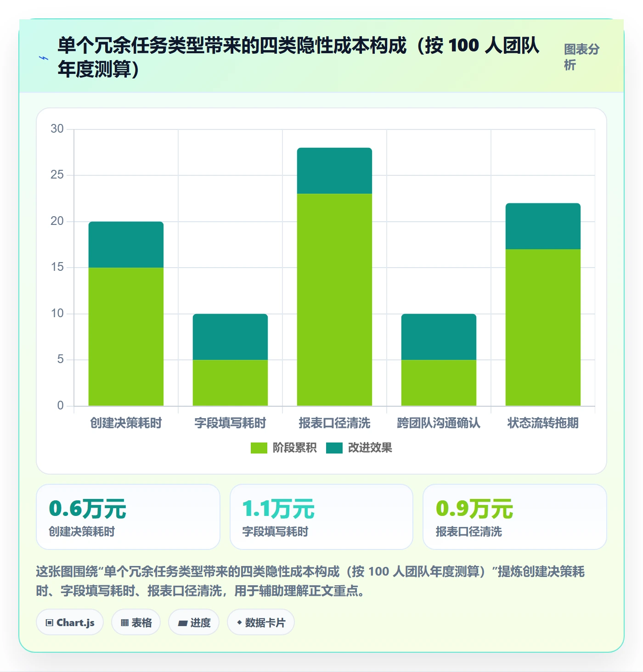Toggle the 改进效果 legend color swatch
This screenshot has width=643, height=672.
(x=334, y=448)
